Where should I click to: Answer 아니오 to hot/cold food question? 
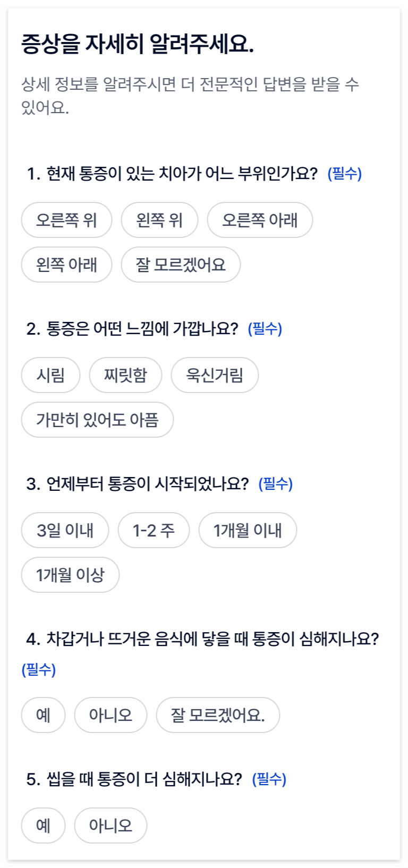point(110,715)
